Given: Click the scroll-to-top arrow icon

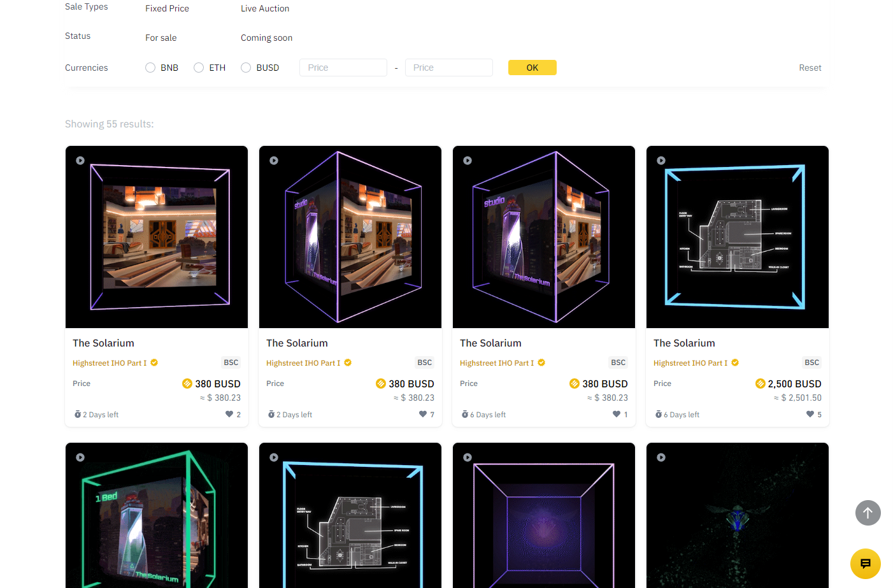Looking at the screenshot, I should [x=868, y=513].
